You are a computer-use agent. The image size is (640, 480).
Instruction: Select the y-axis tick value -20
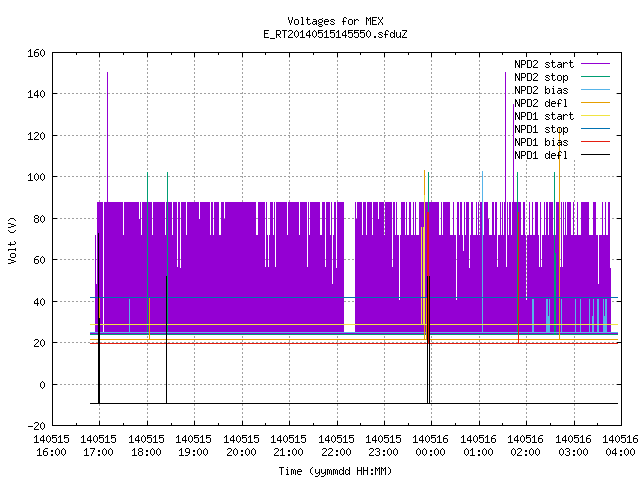pos(36,426)
